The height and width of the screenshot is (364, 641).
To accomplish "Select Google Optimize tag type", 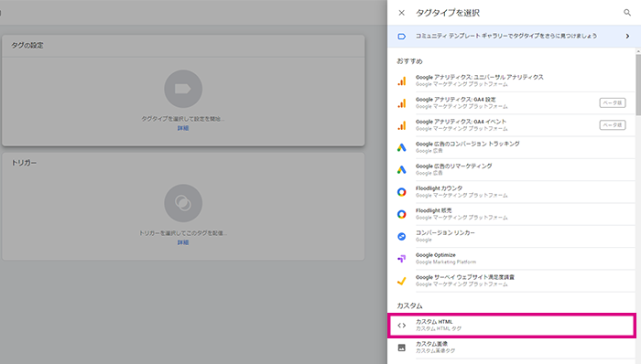I will 511,259.
